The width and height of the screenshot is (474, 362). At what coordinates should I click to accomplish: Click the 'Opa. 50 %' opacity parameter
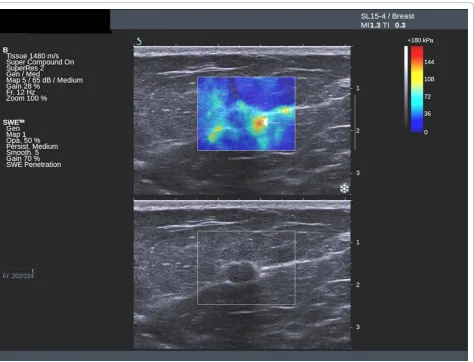tap(23, 140)
